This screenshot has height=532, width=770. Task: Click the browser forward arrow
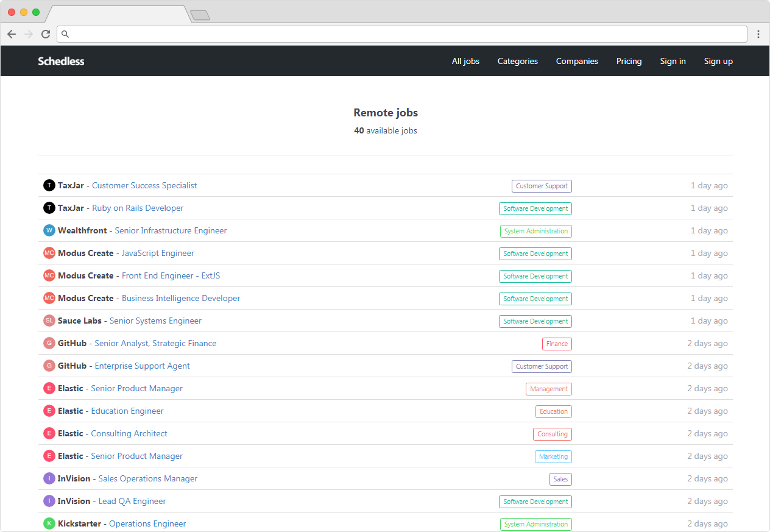pos(29,34)
